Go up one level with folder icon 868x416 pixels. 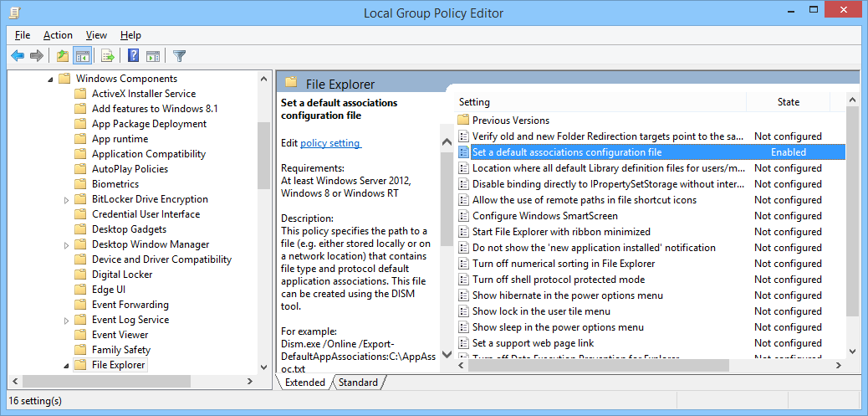(62, 56)
